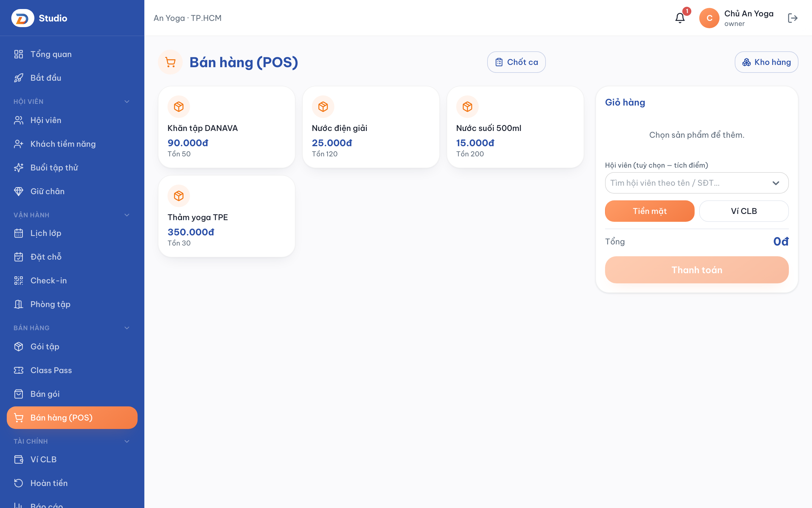Add Khăn tập DANAVA to cart
Screen dimensions: 812x508
click(226, 127)
